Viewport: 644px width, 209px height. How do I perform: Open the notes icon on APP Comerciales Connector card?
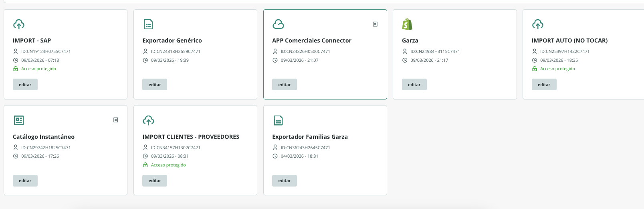375,24
